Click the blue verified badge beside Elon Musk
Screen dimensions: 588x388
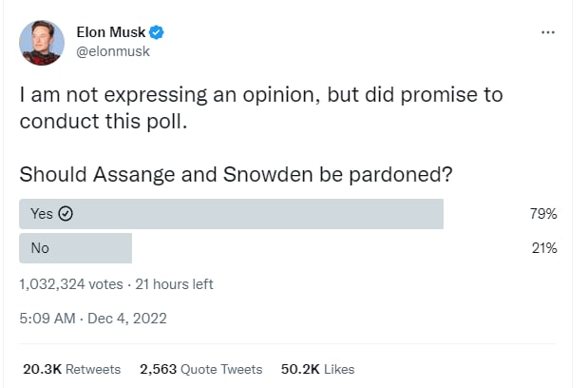click(157, 32)
